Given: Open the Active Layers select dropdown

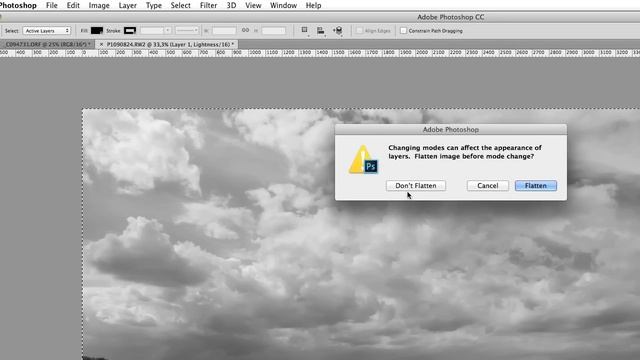Looking at the screenshot, I should [x=47, y=31].
